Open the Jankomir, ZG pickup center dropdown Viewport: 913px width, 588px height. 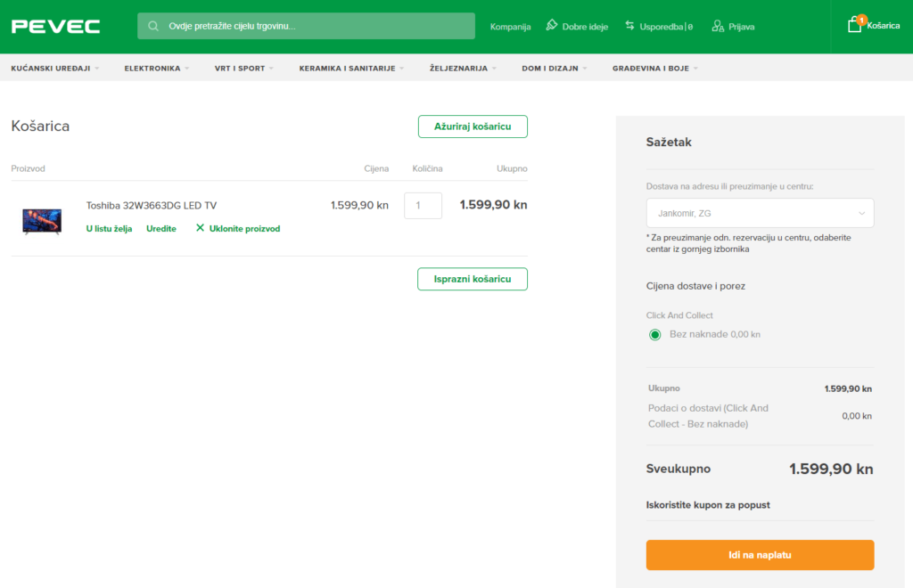tap(760, 213)
